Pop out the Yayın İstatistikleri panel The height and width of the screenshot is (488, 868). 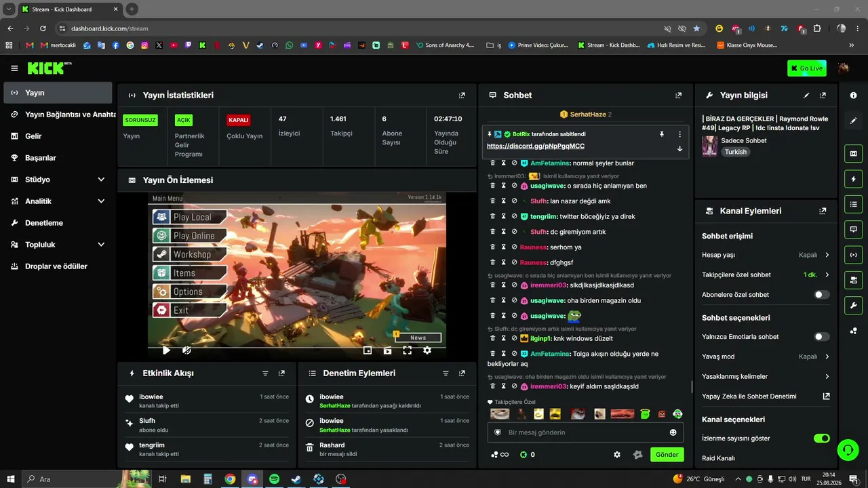(462, 96)
